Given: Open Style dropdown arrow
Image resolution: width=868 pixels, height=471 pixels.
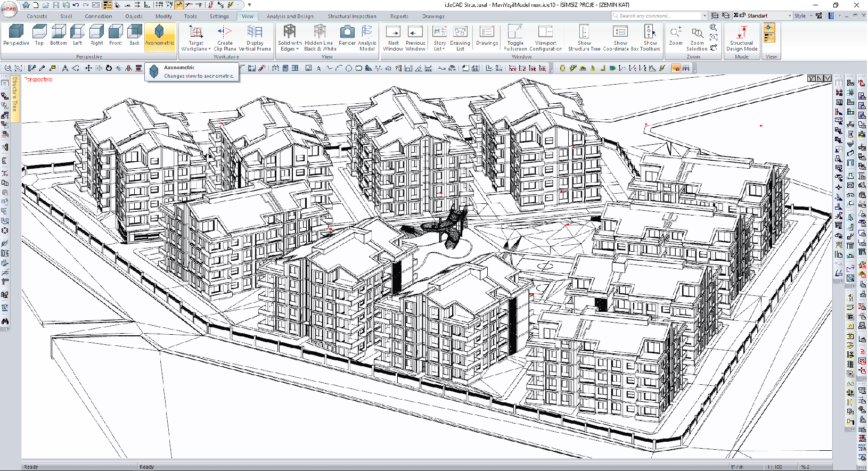Looking at the screenshot, I should click(x=811, y=16).
